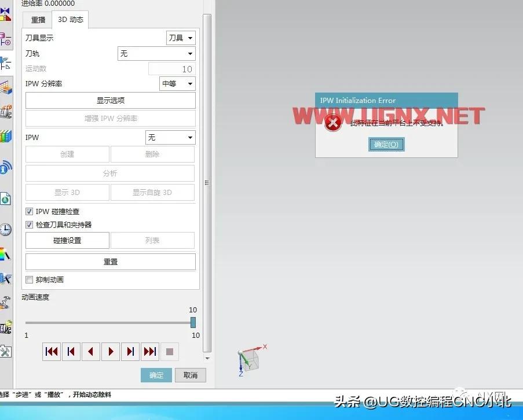Open the 刀具显示 dropdown
Screen dimensions: 523x420
(181, 38)
